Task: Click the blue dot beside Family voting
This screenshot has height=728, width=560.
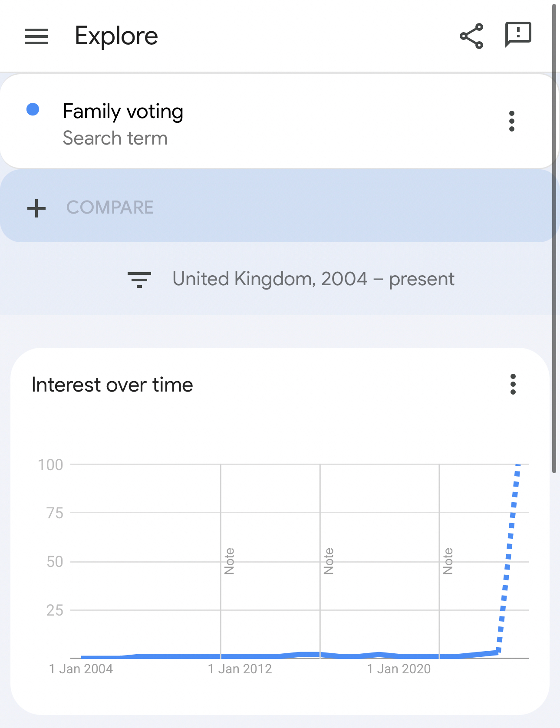Action: (33, 109)
